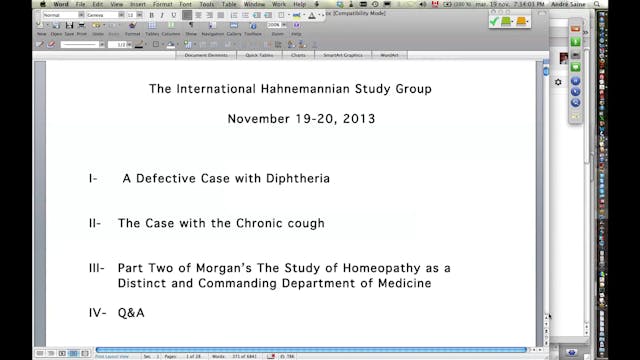This screenshot has width=640, height=360.
Task: Select Justify alignment in the formatting bar
Action: click(220, 16)
